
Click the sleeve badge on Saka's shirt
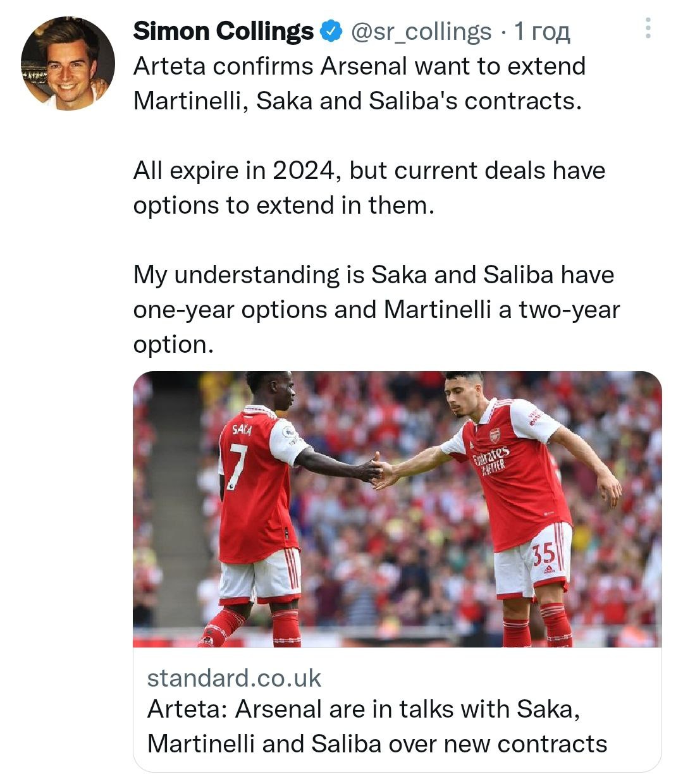[290, 433]
